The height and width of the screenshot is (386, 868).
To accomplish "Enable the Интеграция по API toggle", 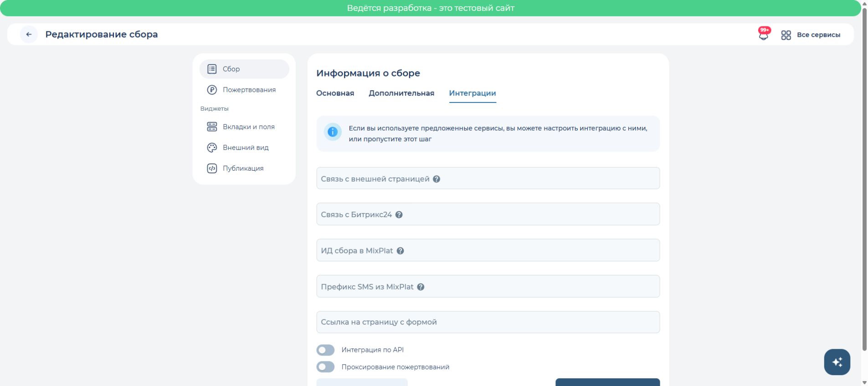I will 325,350.
